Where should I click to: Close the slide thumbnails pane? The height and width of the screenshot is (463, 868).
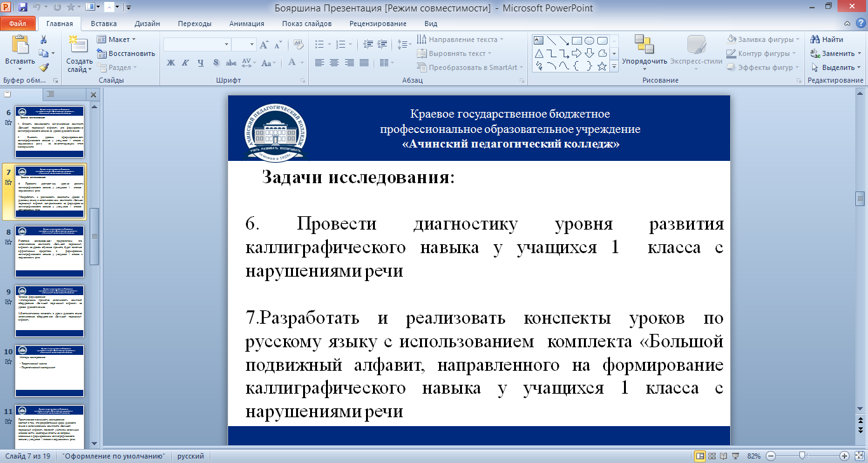[x=93, y=94]
